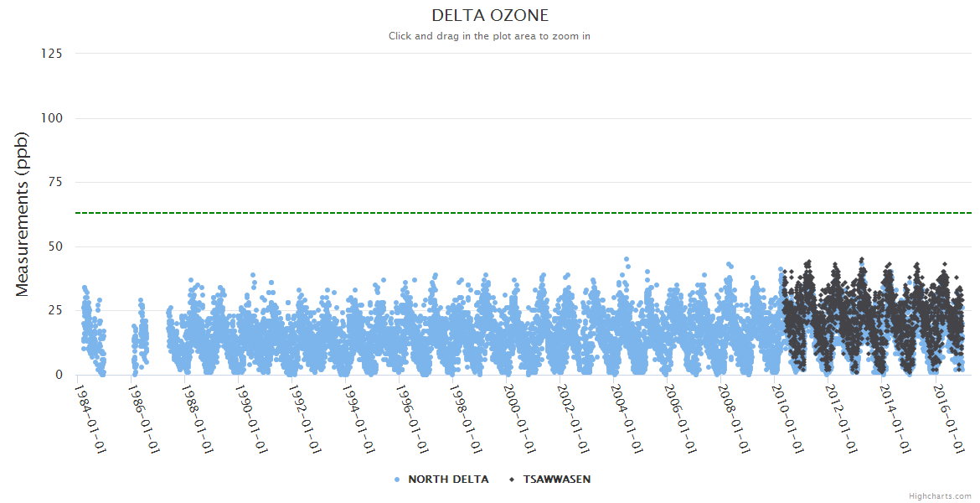Viewport: 980px width, 503px height.
Task: Click the 2016-01-01 x-axis label
Action: (x=950, y=417)
